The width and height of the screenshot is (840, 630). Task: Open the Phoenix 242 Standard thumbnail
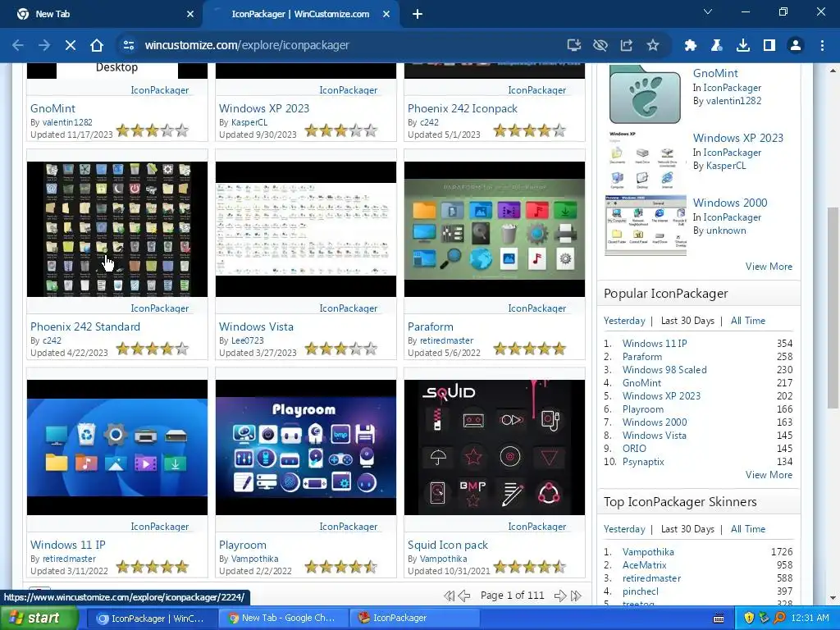pyautogui.click(x=117, y=230)
